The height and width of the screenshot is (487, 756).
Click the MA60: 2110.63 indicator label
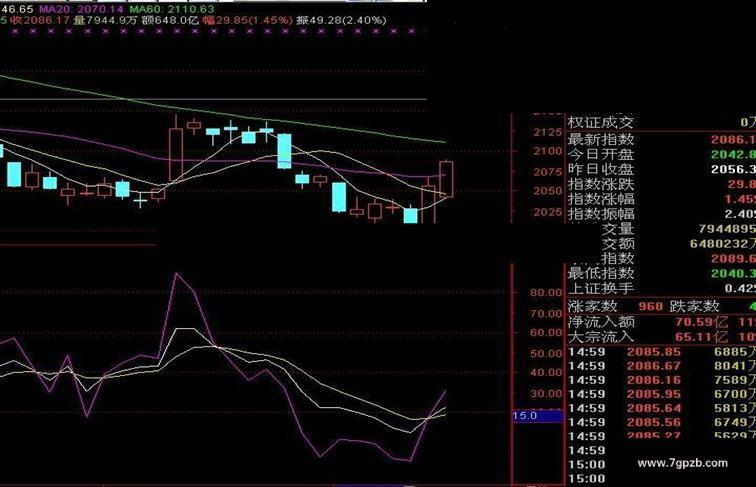pyautogui.click(x=172, y=9)
